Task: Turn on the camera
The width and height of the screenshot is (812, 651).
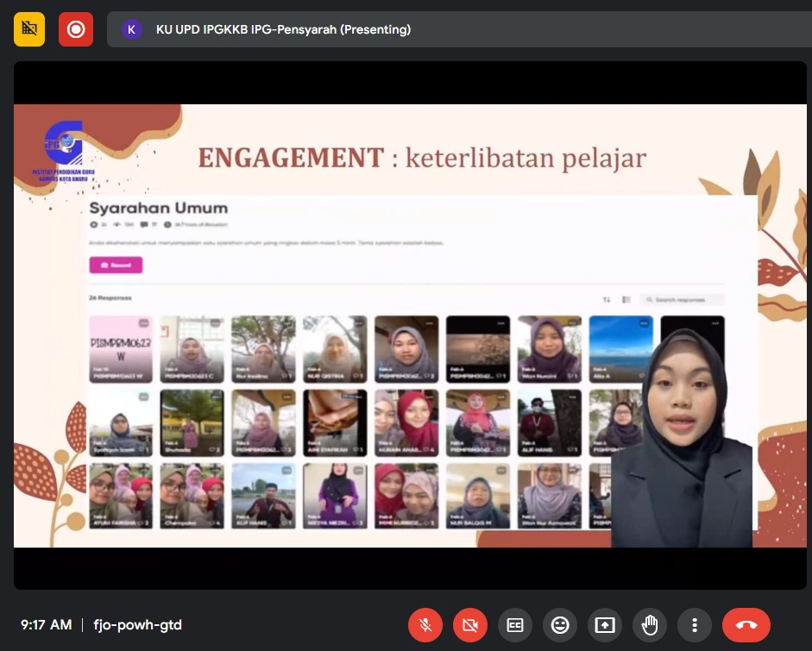Action: (470, 625)
